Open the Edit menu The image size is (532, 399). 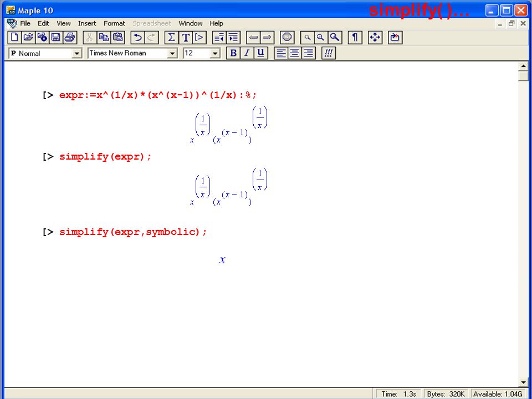pos(43,23)
